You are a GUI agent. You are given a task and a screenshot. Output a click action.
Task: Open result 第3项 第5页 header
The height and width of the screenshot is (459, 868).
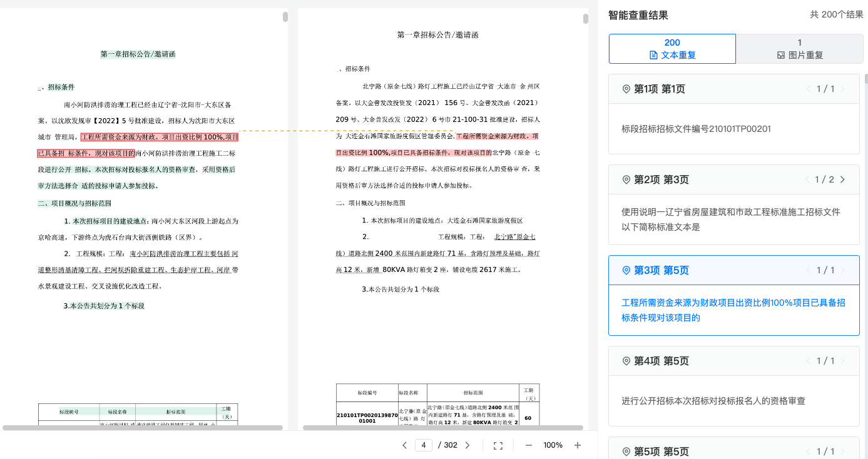pos(734,270)
